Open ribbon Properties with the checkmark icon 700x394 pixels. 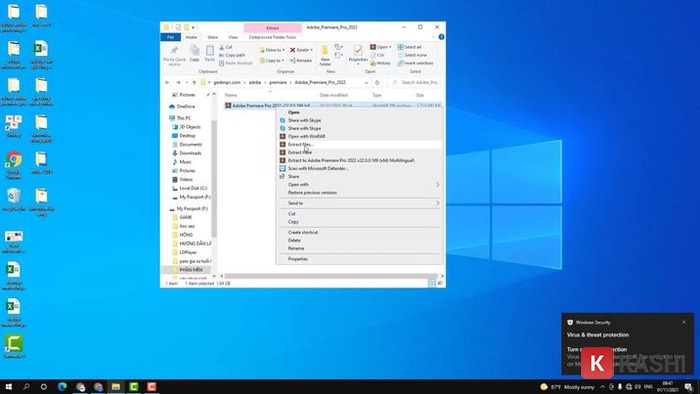[358, 54]
